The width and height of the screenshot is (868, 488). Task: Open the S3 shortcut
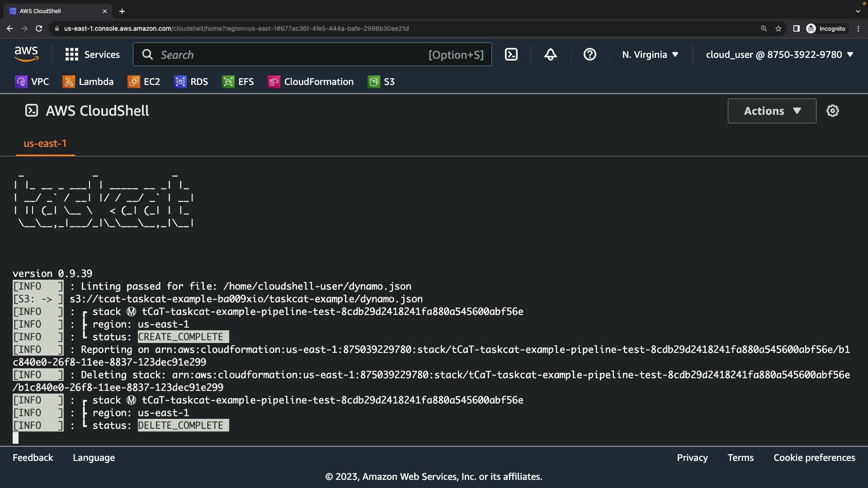pyautogui.click(x=381, y=82)
